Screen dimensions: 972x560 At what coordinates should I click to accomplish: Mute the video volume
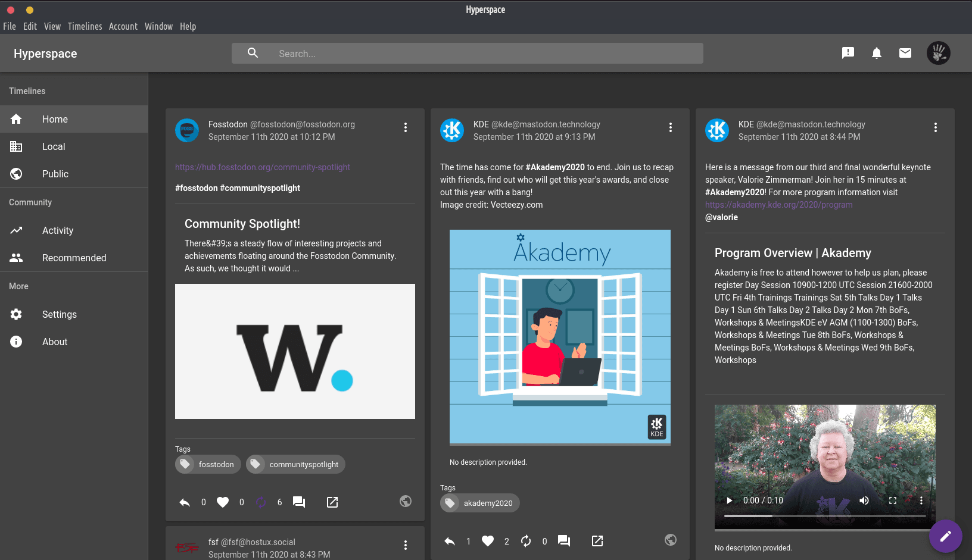tap(864, 500)
